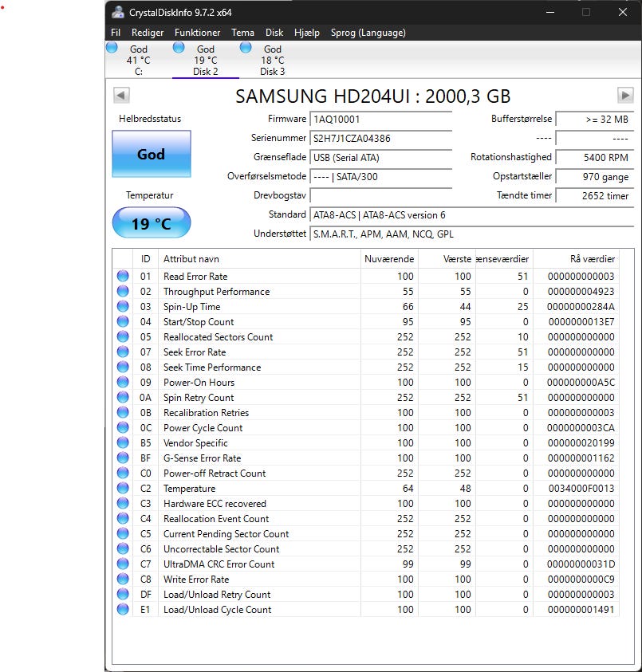This screenshot has width=642, height=672.
Task: Click status orb for Load/Unload Cycle Count
Action: point(123,610)
